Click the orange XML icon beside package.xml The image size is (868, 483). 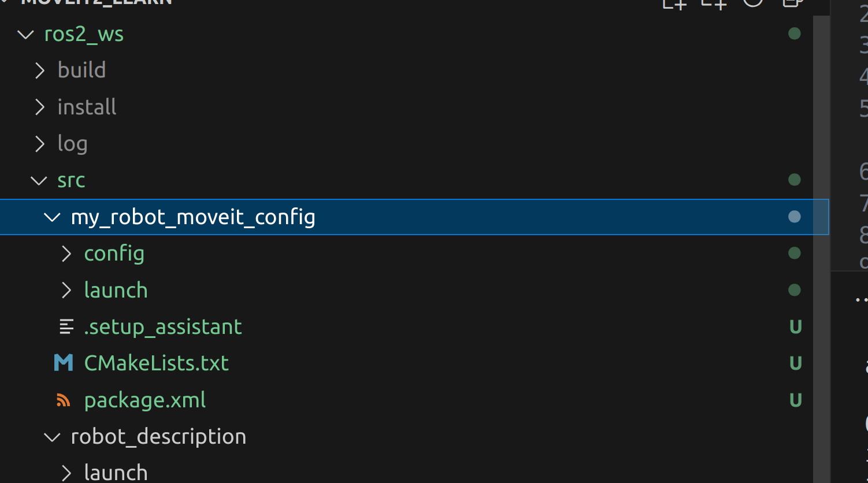[64, 400]
